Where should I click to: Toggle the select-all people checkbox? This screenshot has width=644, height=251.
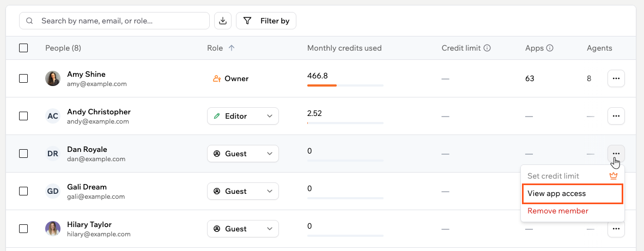point(23,48)
